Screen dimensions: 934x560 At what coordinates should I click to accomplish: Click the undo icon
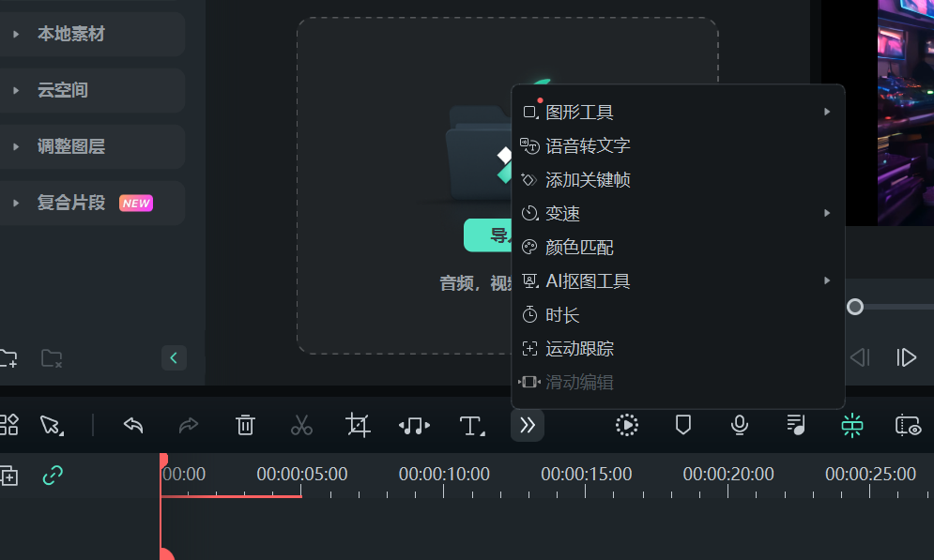coord(132,425)
